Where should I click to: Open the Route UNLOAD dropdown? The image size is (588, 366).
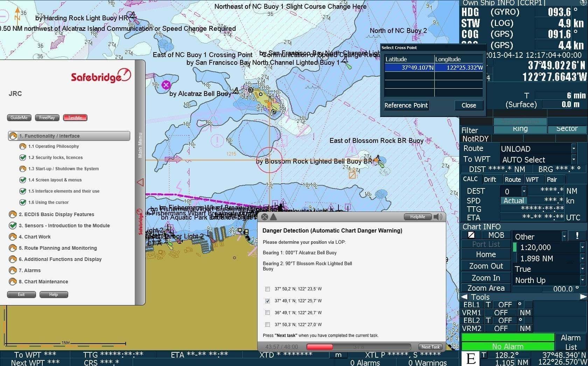pyautogui.click(x=574, y=149)
